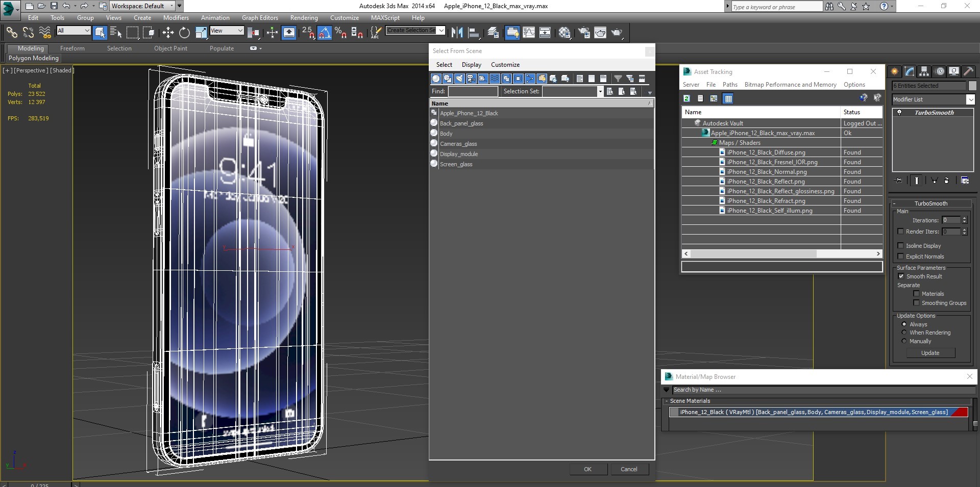Open the Hierarchy command panel tab
Screen dimensions: 980x487
pos(924,72)
